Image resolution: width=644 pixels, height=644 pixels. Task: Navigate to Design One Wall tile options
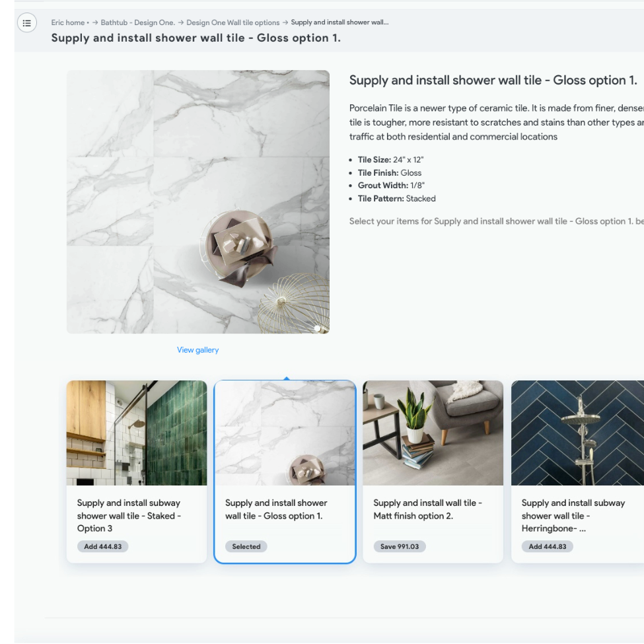coord(233,22)
